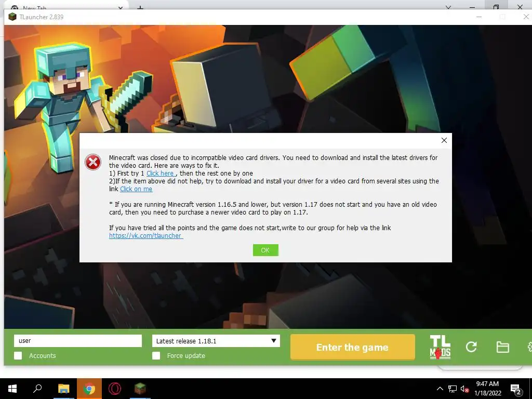Image resolution: width=532 pixels, height=399 pixels.
Task: Open taskbar search magnifier
Action: pos(37,389)
